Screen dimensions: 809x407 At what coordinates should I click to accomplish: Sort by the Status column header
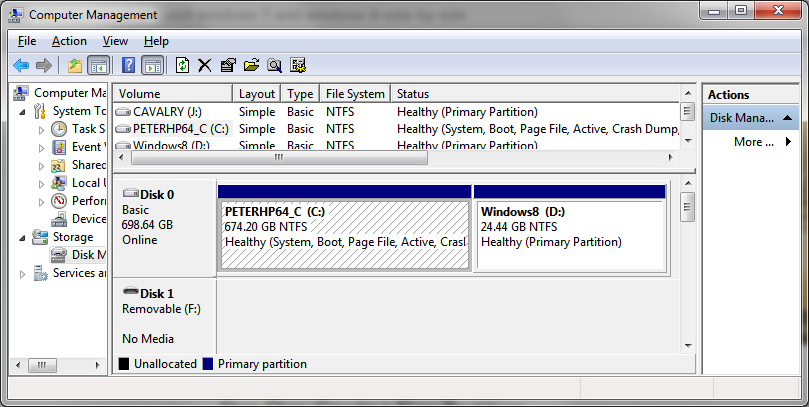535,94
